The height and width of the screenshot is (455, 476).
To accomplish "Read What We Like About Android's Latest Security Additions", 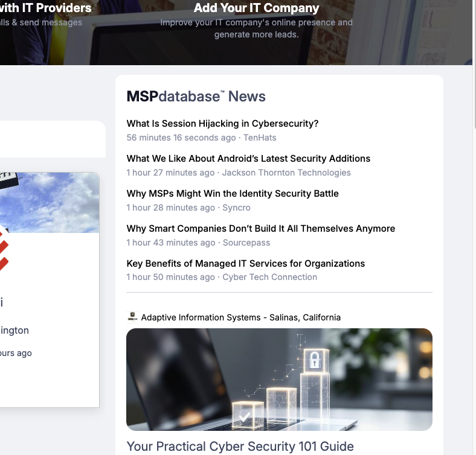I will point(248,158).
